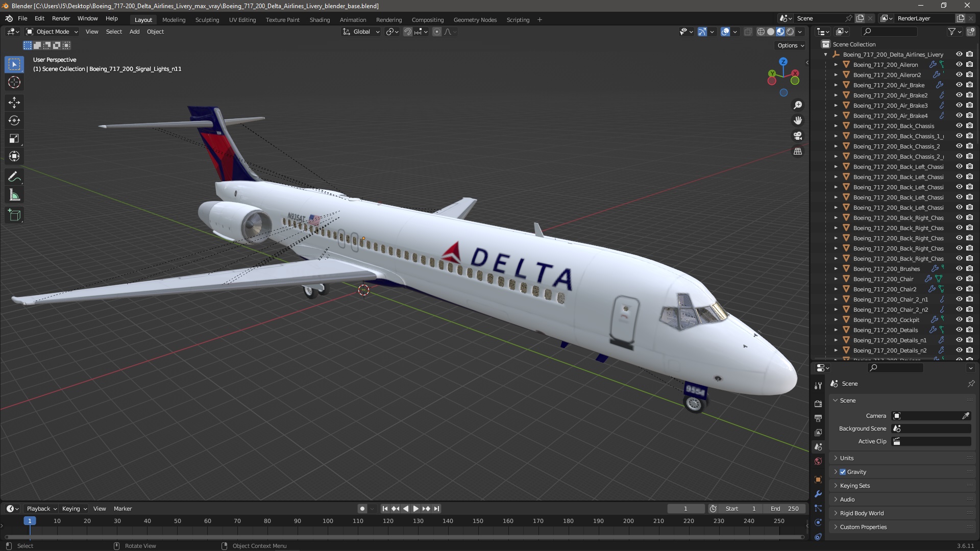
Task: Open the Render properties tab
Action: point(818,404)
